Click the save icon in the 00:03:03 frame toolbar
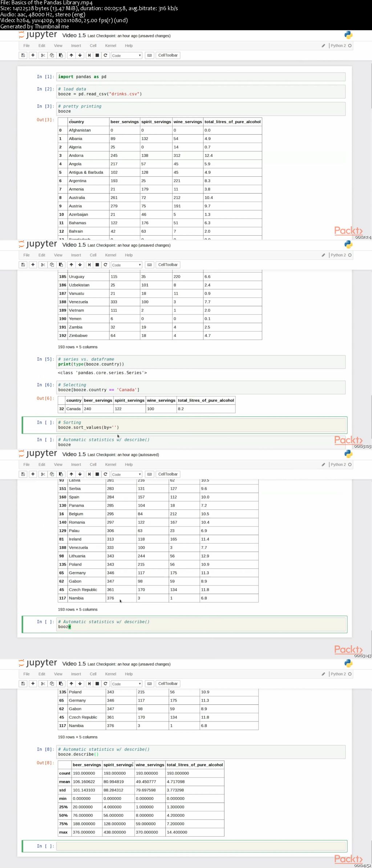372x868 pixels. pos(23,265)
